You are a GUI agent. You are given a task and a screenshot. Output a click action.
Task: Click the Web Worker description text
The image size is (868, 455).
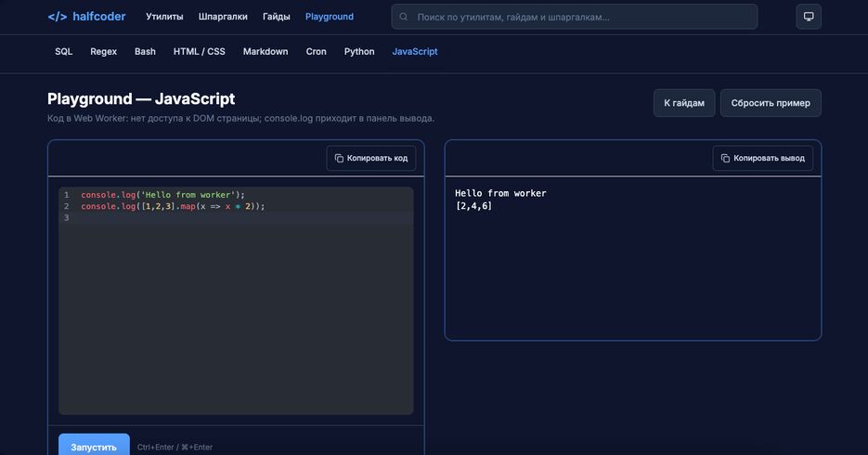[240, 119]
